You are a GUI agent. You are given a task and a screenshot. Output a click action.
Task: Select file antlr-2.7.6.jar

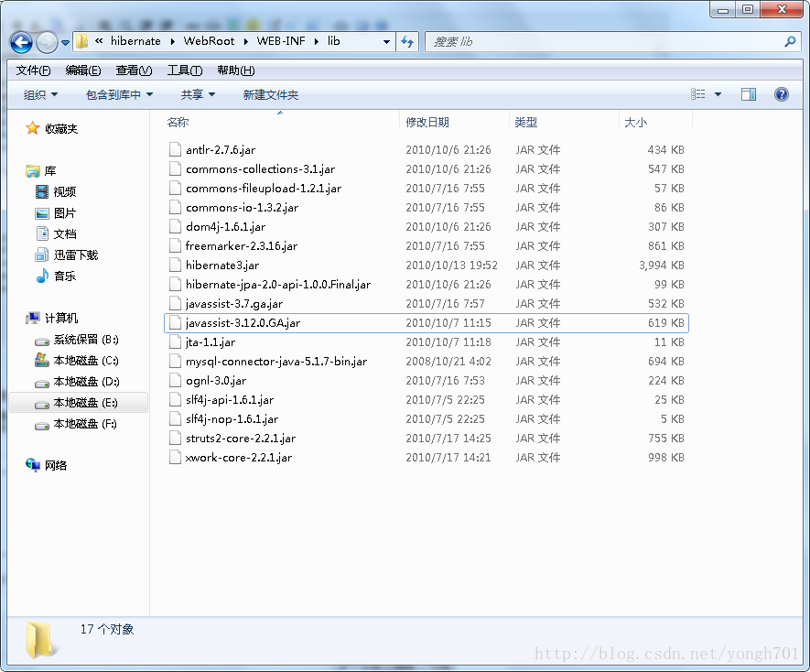pos(427,150)
